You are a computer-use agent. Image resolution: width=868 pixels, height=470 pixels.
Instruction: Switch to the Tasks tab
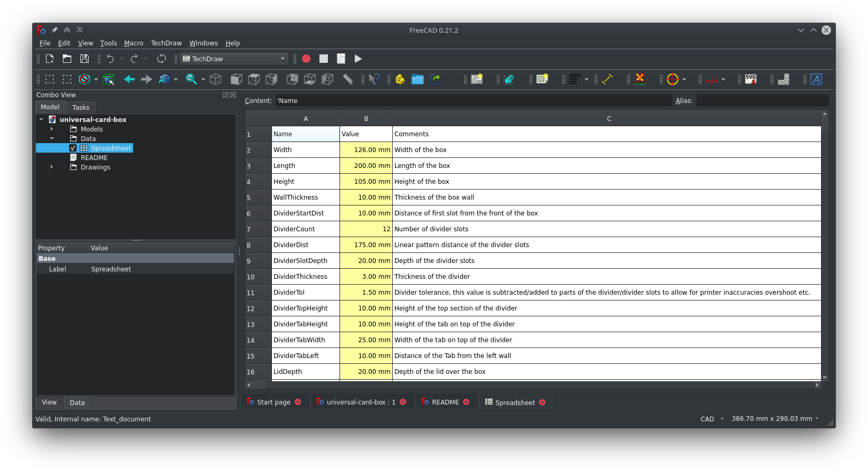[x=81, y=107]
